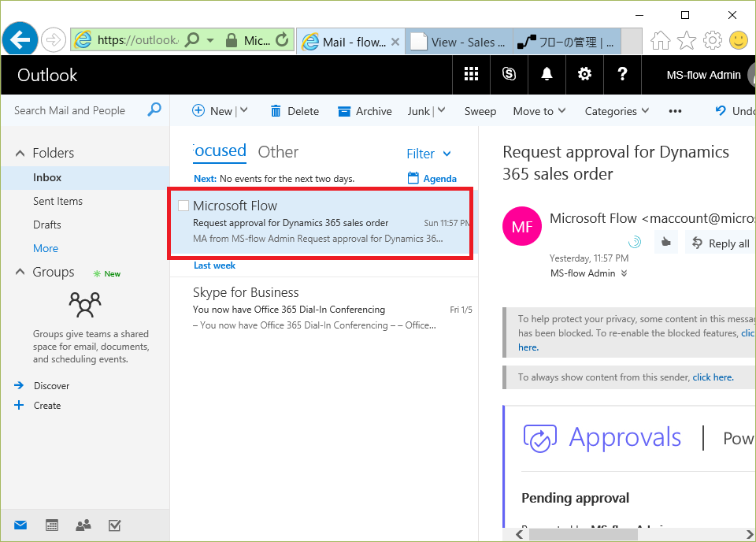Close the Mail - flow tab
Viewport: 756px width, 542px height.
click(x=395, y=42)
